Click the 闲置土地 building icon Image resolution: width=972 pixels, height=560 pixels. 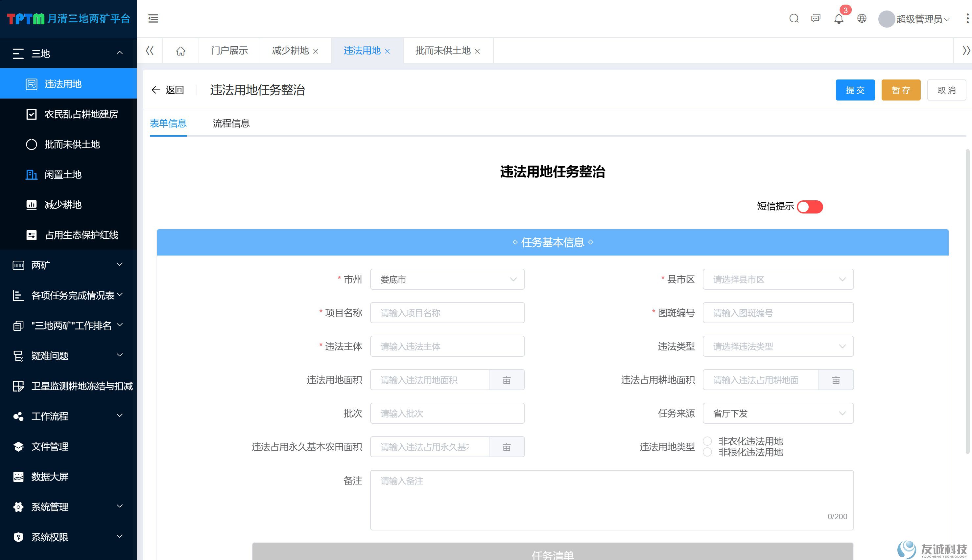[x=32, y=175]
